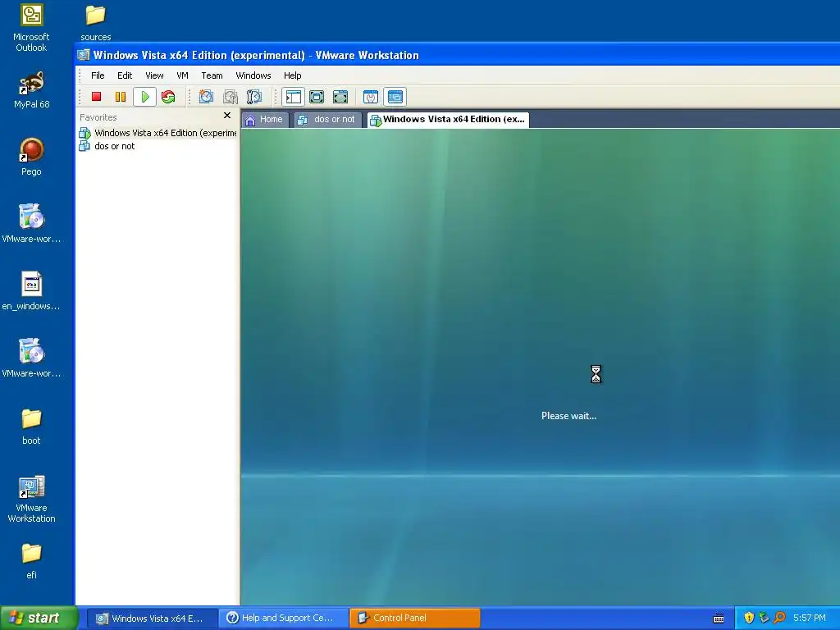This screenshot has width=840, height=630.
Task: Select the boot folder on desktop
Action: point(31,427)
